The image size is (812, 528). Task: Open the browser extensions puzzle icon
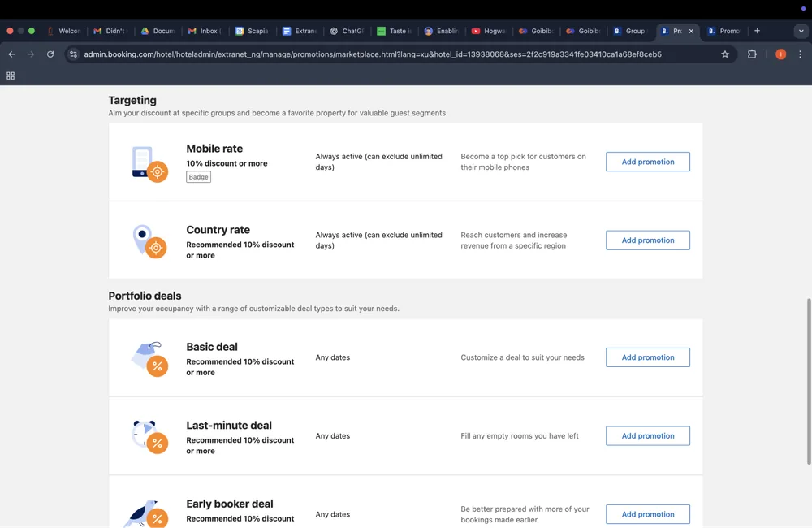(x=752, y=54)
